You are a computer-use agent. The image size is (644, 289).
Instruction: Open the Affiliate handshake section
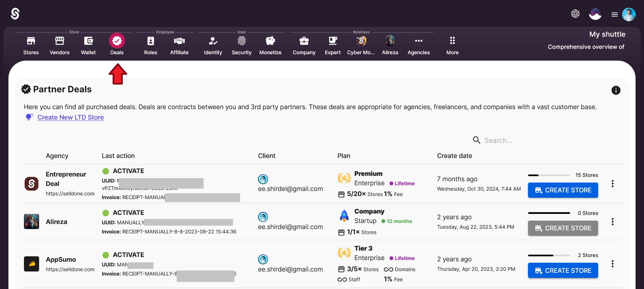coord(179,45)
